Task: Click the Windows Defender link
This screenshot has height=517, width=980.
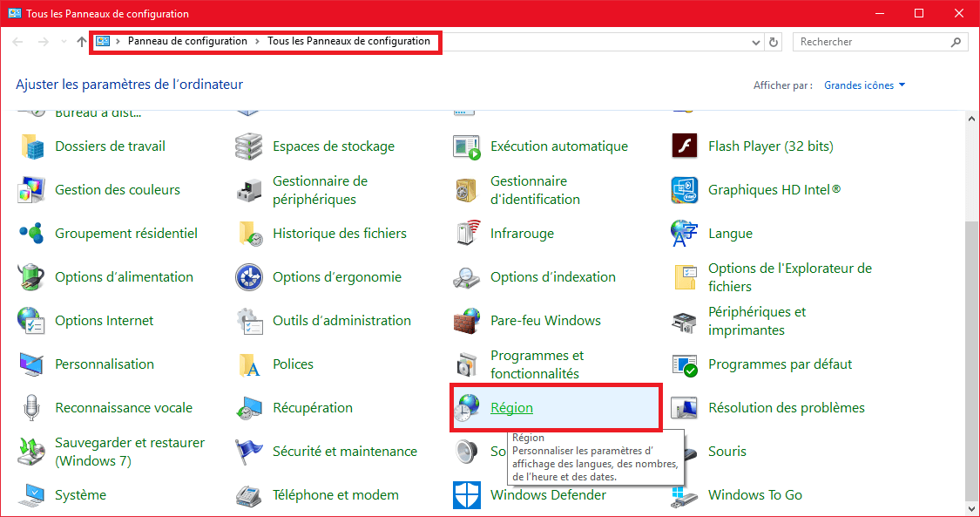Action: click(548, 495)
